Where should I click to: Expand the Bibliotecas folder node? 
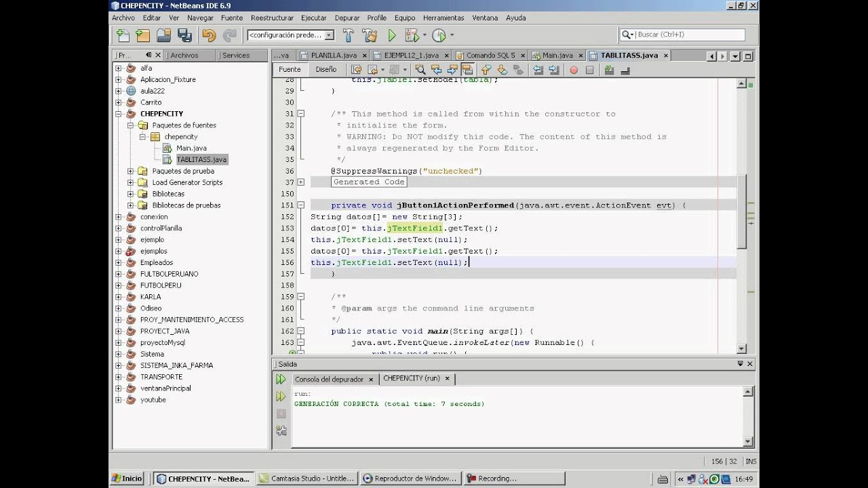130,194
